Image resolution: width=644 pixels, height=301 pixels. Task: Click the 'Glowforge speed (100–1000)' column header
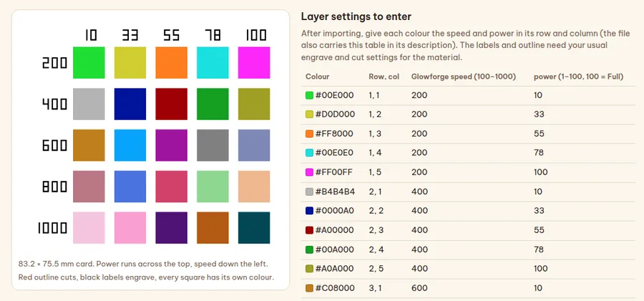463,77
